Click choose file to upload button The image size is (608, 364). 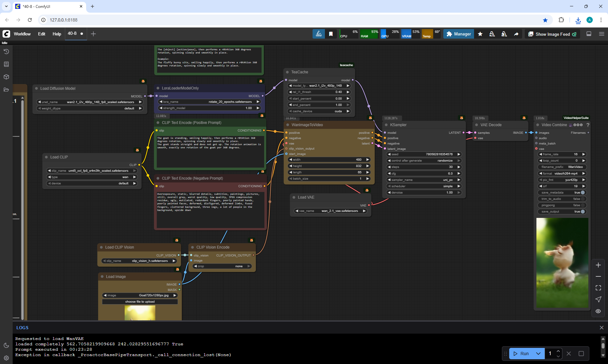tap(140, 302)
